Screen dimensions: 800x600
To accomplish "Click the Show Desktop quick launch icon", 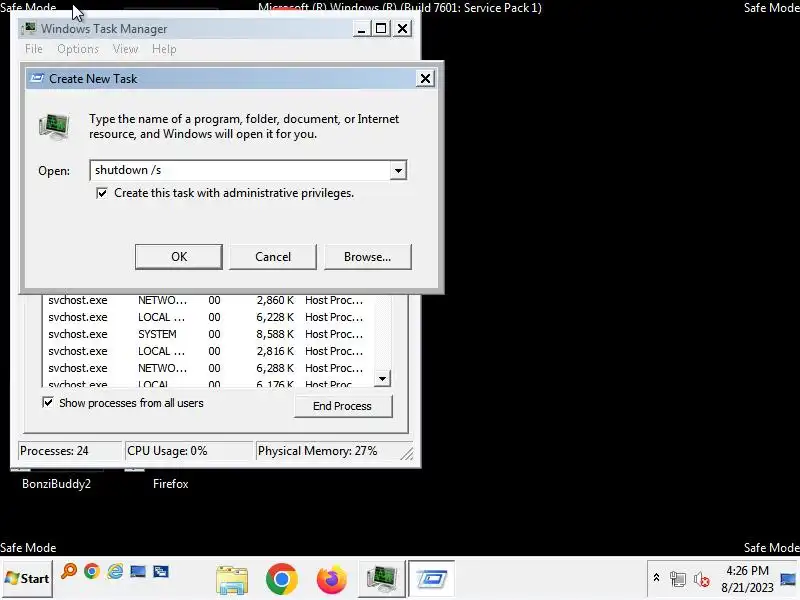I will coord(138,571).
